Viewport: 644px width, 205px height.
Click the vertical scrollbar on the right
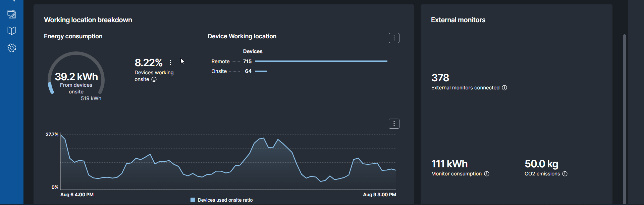624,118
